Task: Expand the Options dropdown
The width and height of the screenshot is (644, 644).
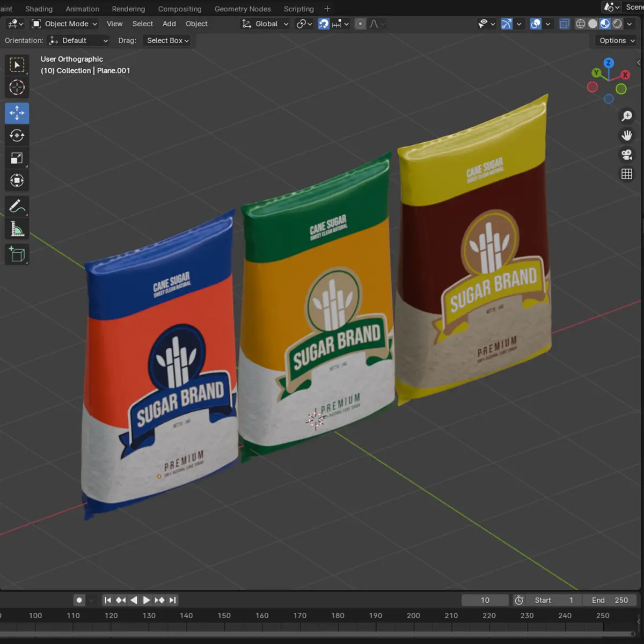Action: 617,40
